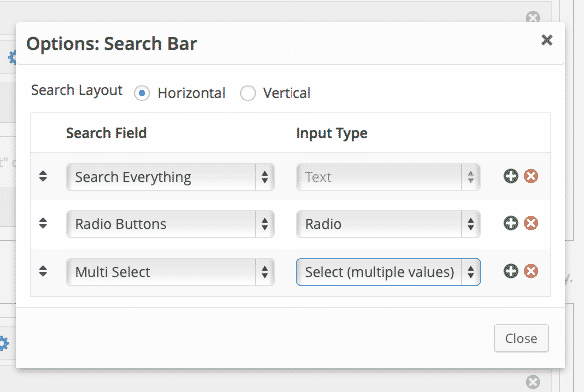This screenshot has height=392, width=584.
Task: Open the Select (multiple values) input type dropdown
Action: [x=388, y=272]
